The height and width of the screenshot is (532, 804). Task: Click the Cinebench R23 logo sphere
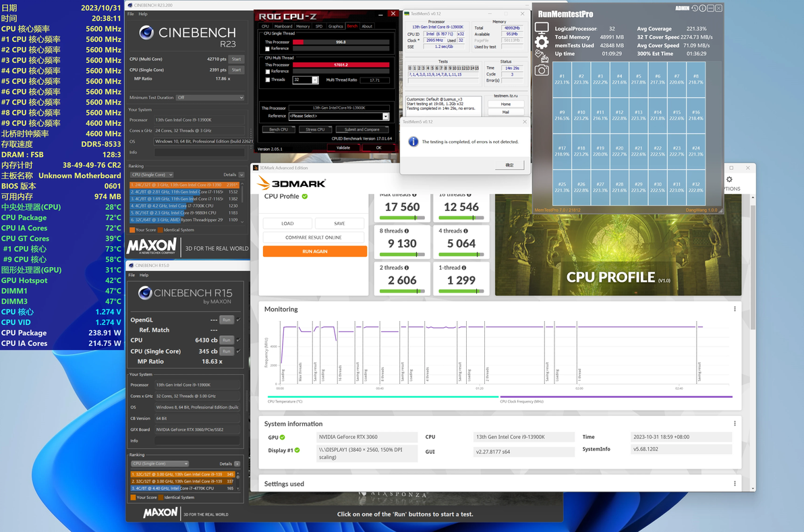click(x=146, y=33)
